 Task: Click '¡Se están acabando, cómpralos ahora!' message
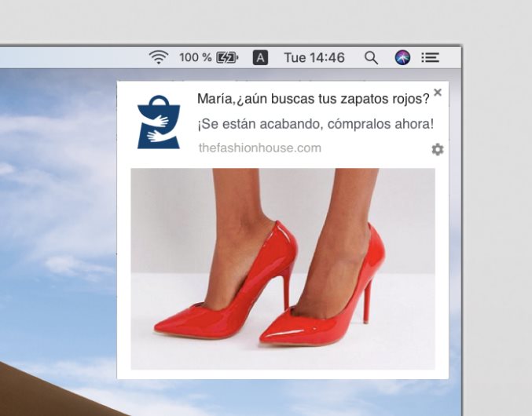pos(316,124)
